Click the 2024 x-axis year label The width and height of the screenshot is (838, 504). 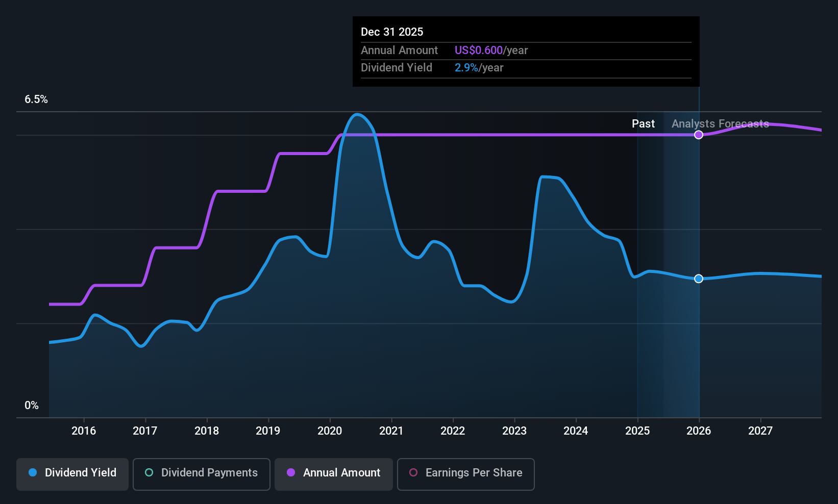click(576, 431)
